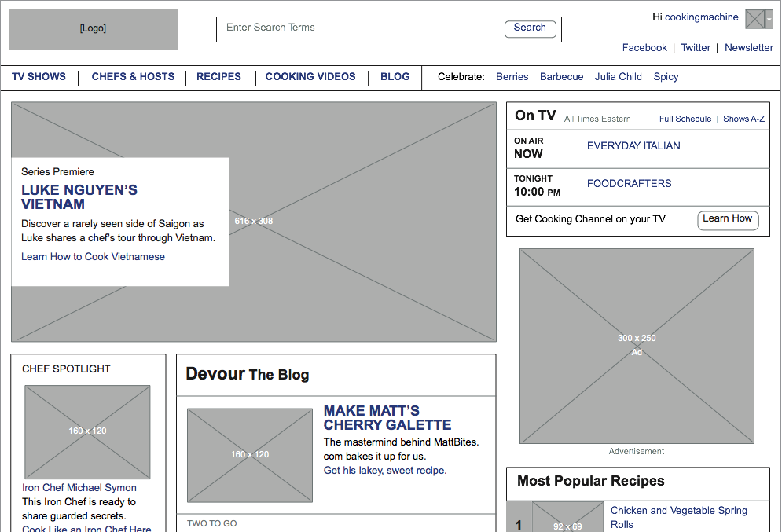Click Learn How to Cook Vietnamese link

pos(93,257)
